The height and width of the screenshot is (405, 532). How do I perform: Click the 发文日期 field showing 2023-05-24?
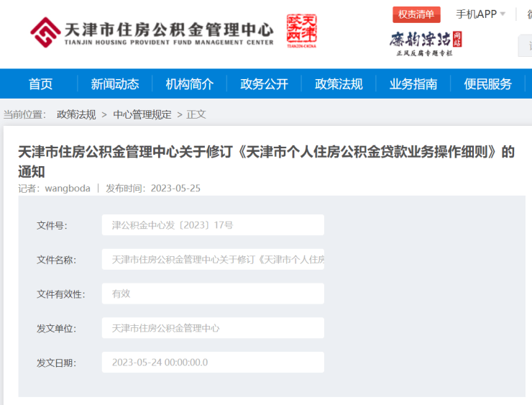[x=213, y=363]
